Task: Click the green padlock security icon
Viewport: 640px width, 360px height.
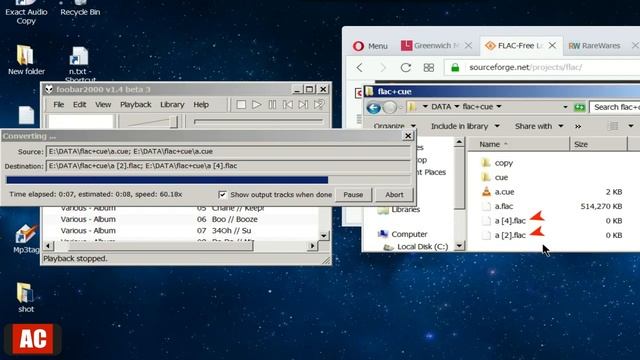Action: point(455,67)
